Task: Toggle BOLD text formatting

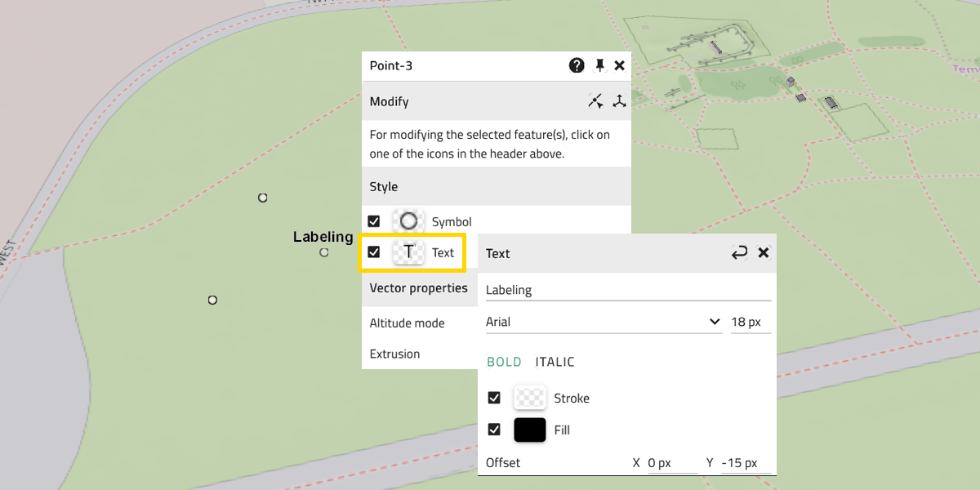Action: [504, 362]
